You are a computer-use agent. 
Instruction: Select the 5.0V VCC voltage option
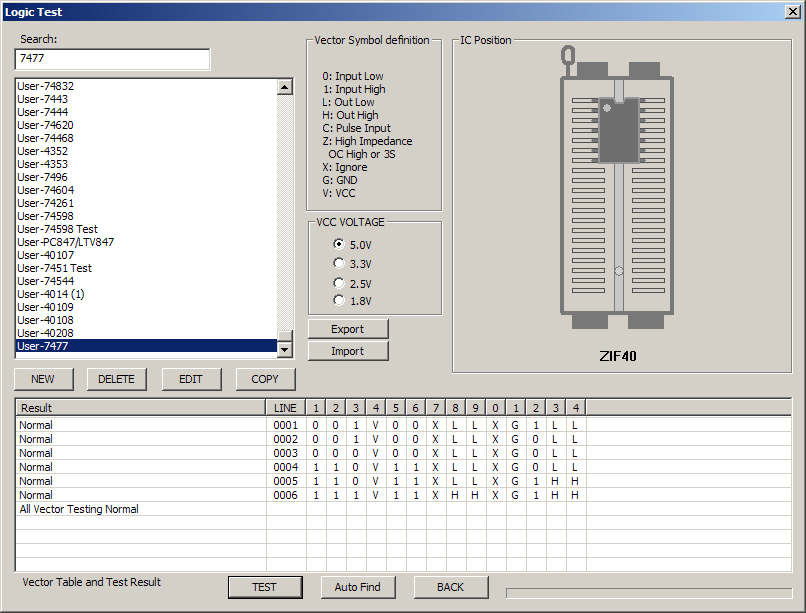[x=339, y=244]
